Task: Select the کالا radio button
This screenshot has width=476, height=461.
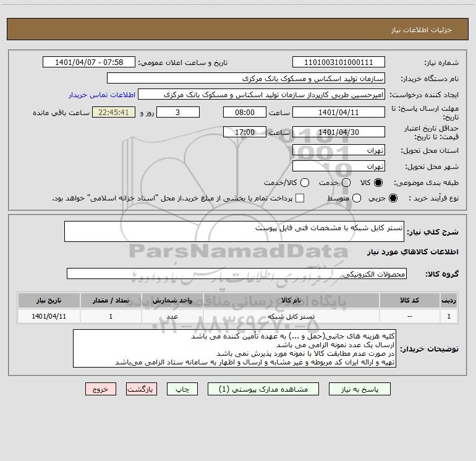Action: [378, 183]
